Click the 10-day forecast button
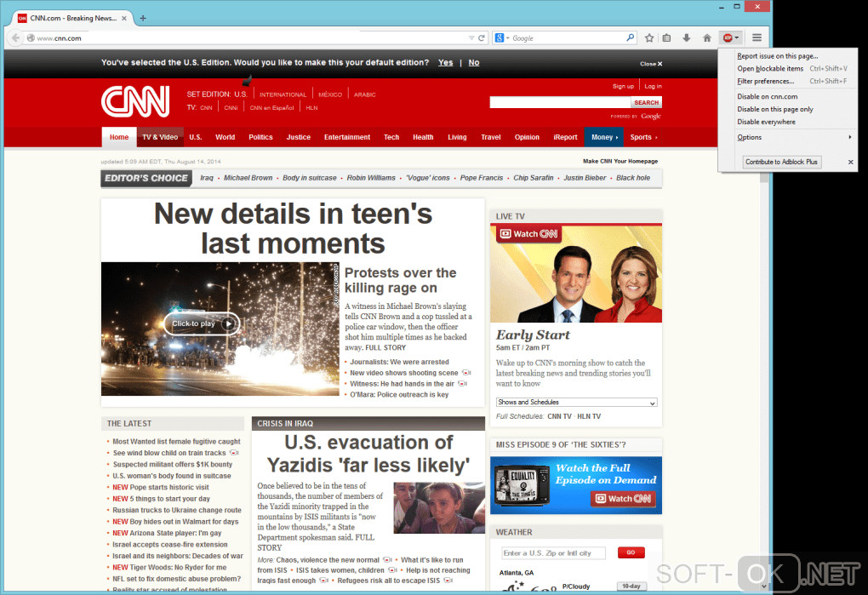The width and height of the screenshot is (868, 595). 631,586
